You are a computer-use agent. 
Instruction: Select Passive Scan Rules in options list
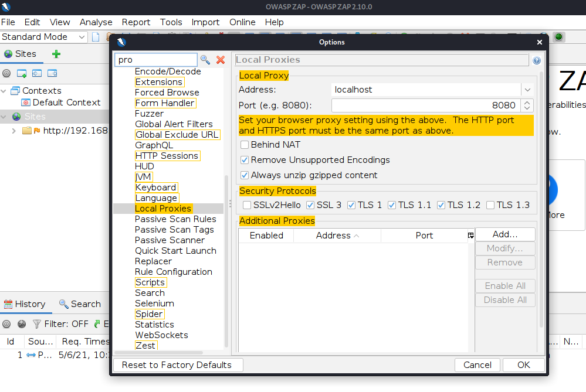point(175,219)
